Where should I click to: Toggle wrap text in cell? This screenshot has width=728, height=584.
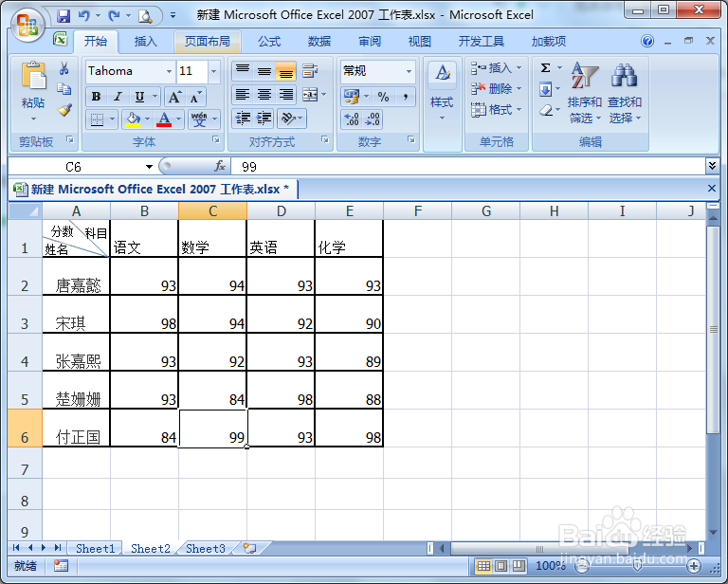click(310, 71)
